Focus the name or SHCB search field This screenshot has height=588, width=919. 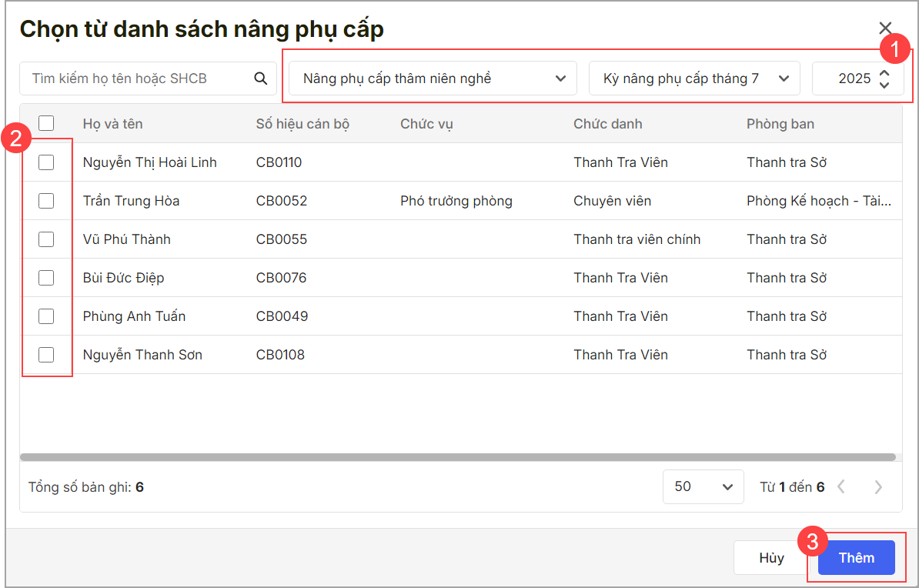tap(149, 79)
